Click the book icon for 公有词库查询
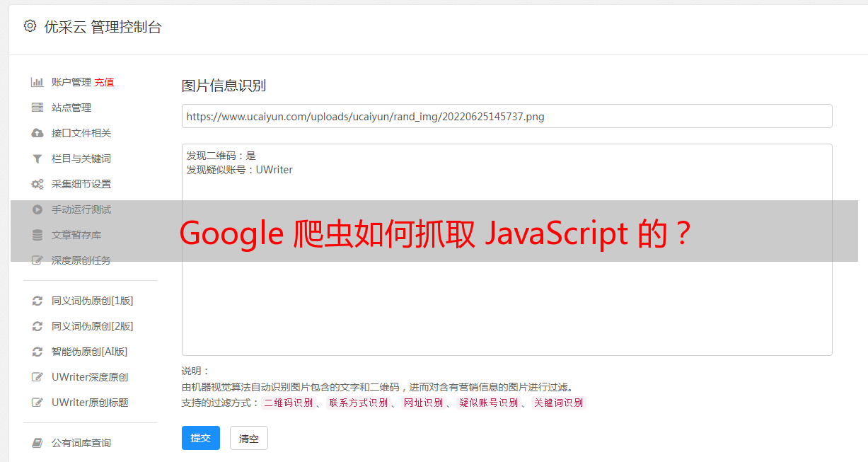The image size is (868, 462). [x=37, y=443]
